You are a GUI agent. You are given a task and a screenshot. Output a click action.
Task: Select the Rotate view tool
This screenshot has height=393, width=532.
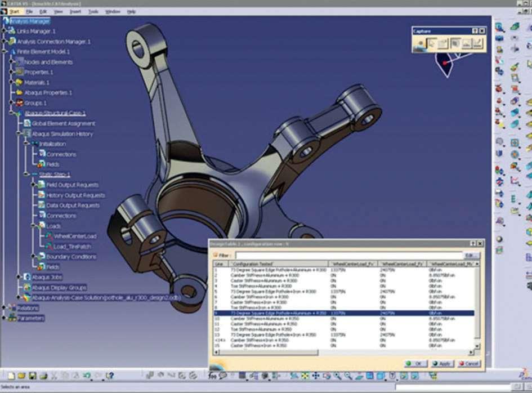coord(327,376)
